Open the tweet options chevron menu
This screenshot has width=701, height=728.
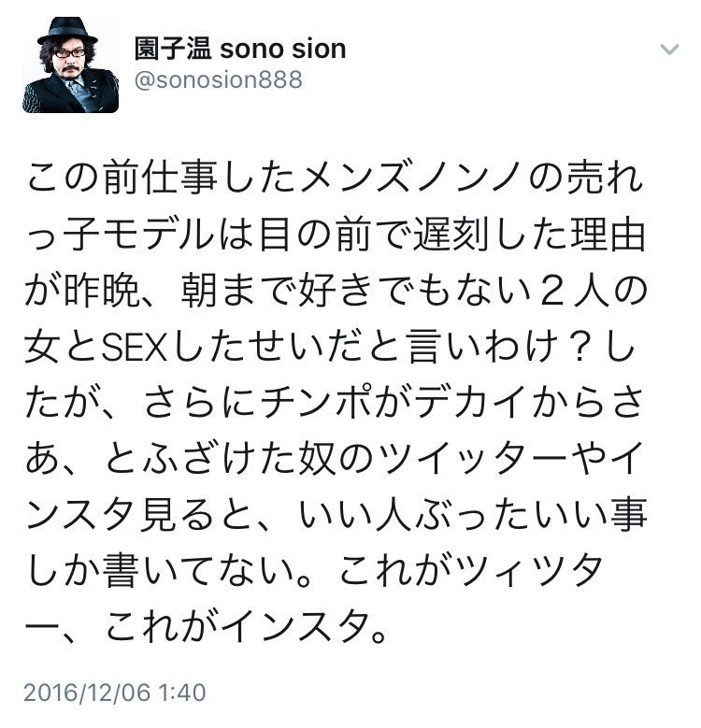pyautogui.click(x=669, y=50)
